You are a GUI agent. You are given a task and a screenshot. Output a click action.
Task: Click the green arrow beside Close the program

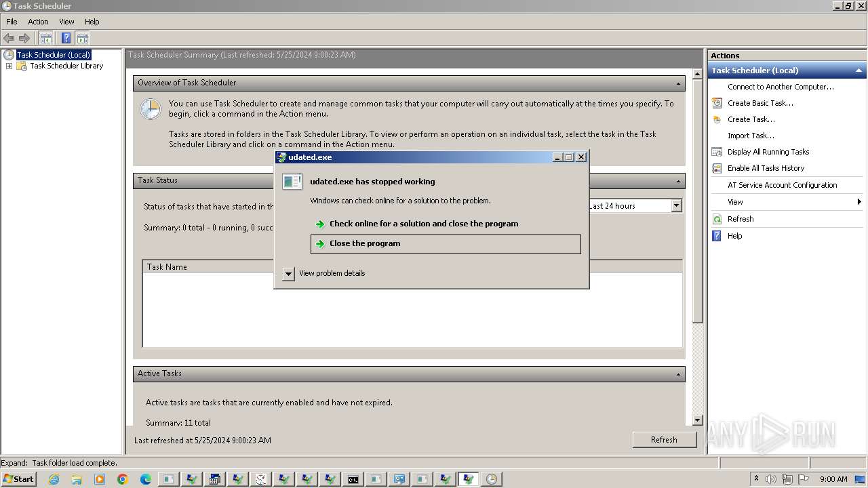click(320, 243)
